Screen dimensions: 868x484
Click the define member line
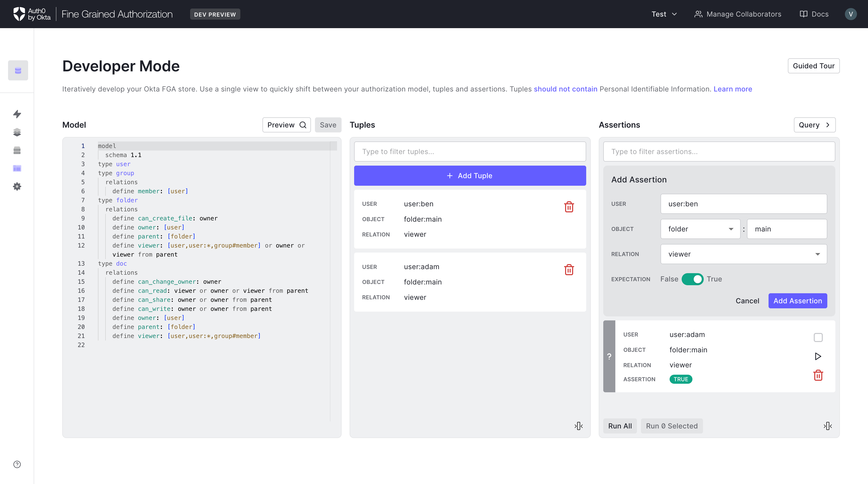[150, 191]
